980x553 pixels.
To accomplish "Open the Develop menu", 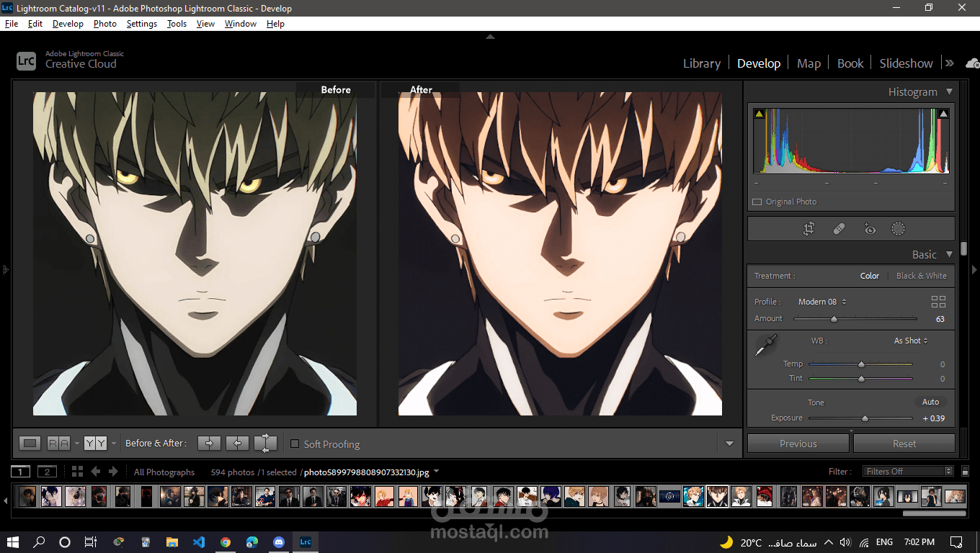I will click(x=68, y=24).
